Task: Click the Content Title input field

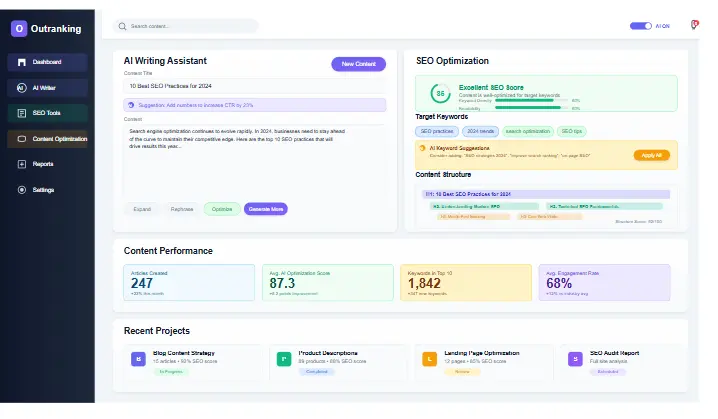Action: point(255,86)
